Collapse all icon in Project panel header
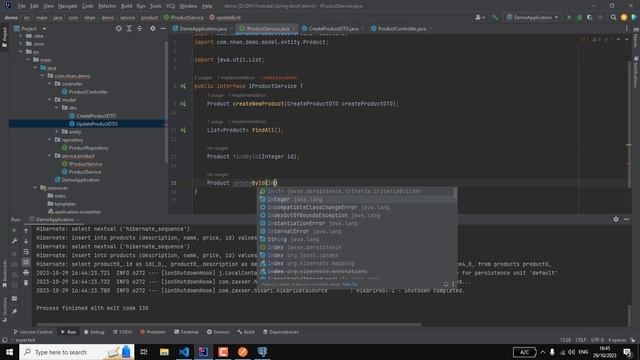Image resolution: width=640 pixels, height=360 pixels. (140, 29)
